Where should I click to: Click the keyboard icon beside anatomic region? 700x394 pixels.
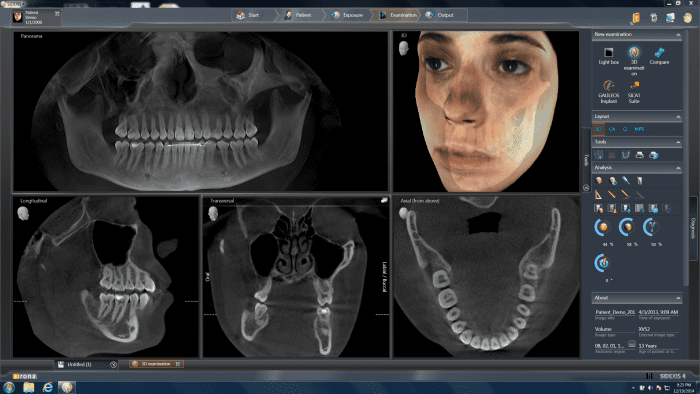point(632,344)
